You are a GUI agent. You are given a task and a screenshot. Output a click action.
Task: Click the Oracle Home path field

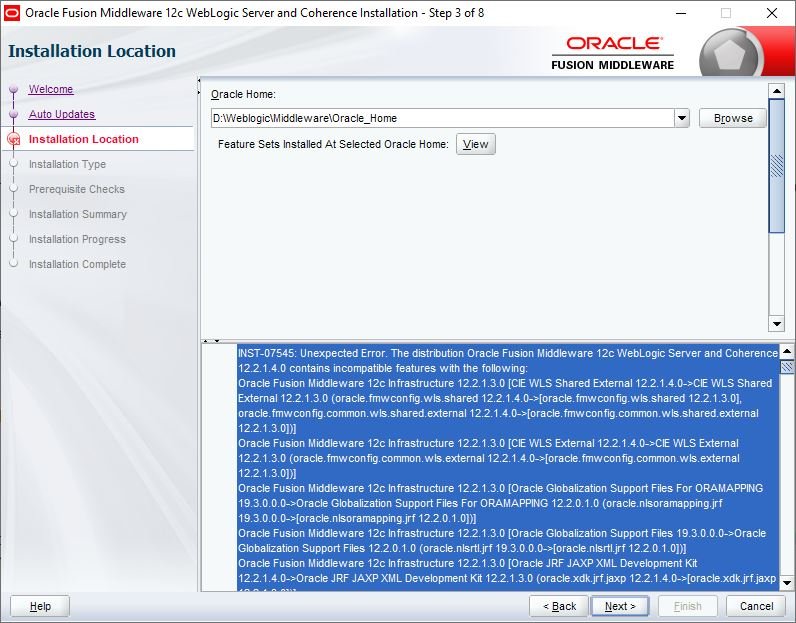(x=442, y=118)
